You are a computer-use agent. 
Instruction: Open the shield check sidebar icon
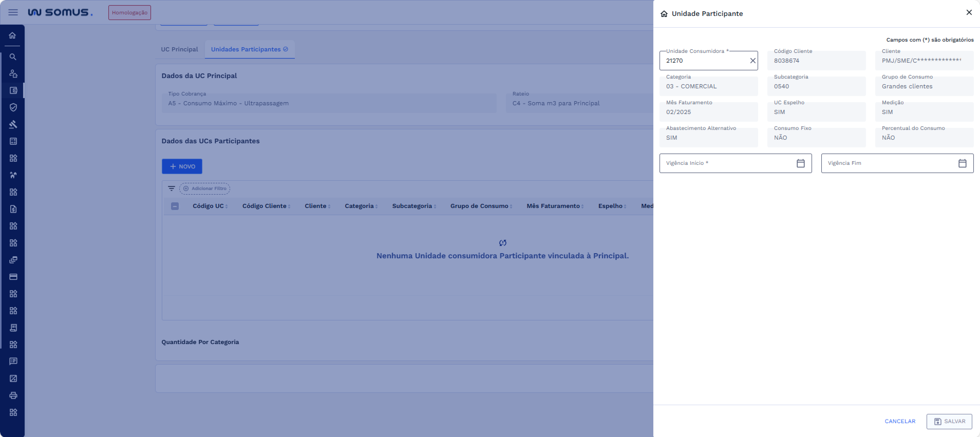coord(13,107)
